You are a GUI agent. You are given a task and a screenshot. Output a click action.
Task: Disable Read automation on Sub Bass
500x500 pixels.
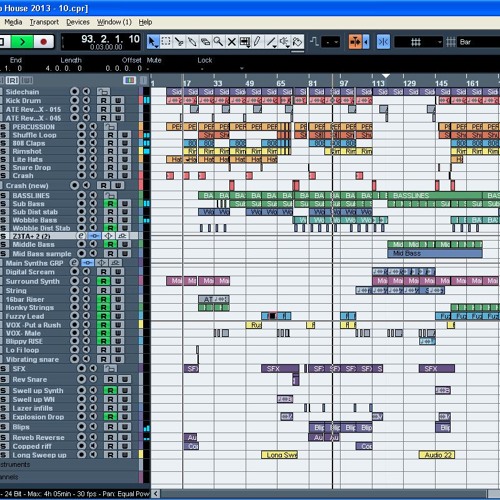110,203
